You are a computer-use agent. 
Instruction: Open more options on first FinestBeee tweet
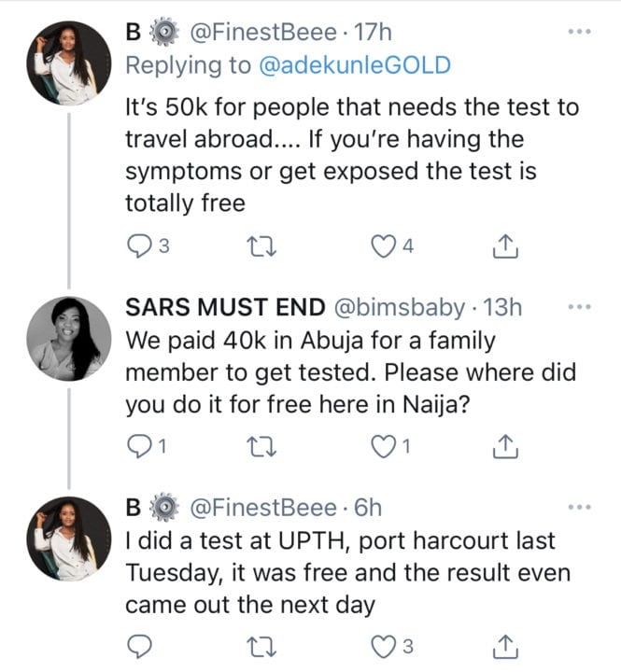pyautogui.click(x=579, y=33)
